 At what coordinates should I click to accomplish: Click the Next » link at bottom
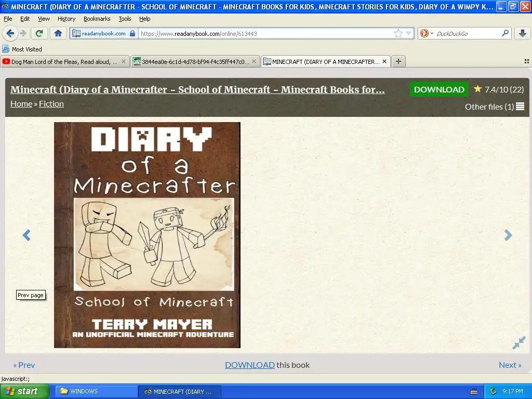[510, 365]
